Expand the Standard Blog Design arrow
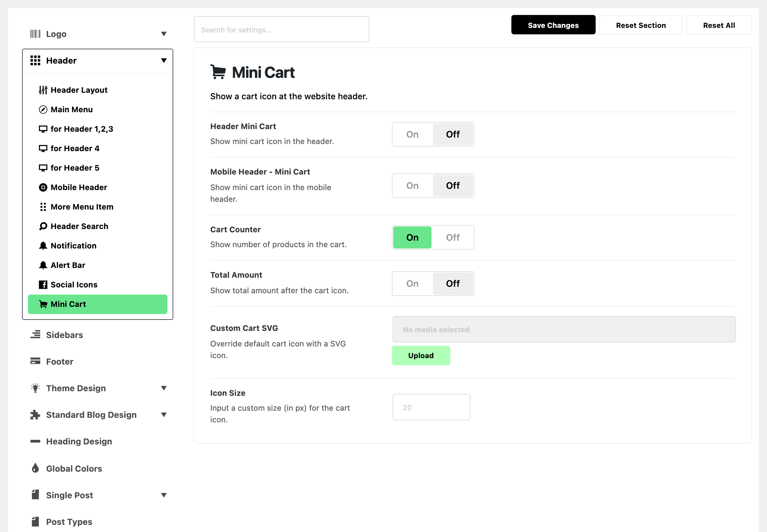The width and height of the screenshot is (767, 532). point(164,415)
